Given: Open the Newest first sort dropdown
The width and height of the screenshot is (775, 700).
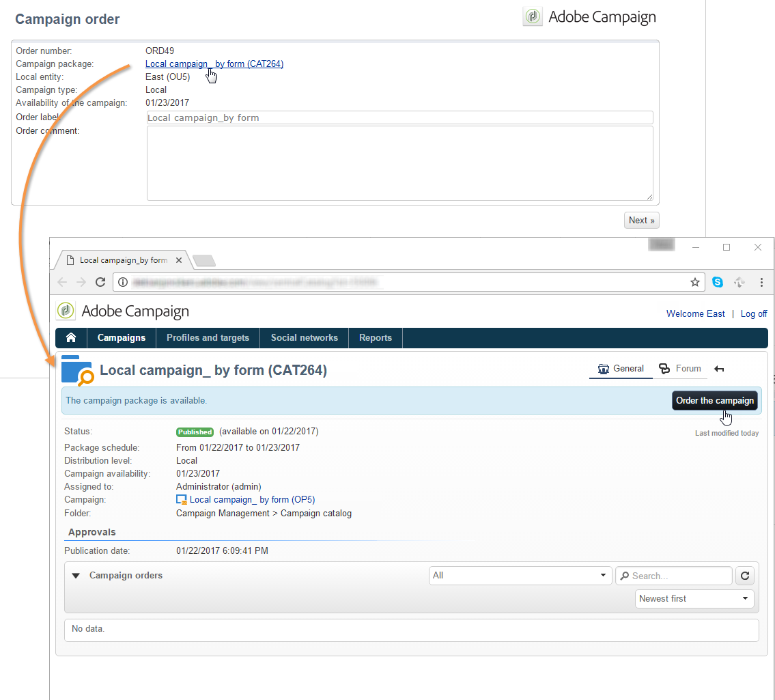Looking at the screenshot, I should [x=694, y=599].
